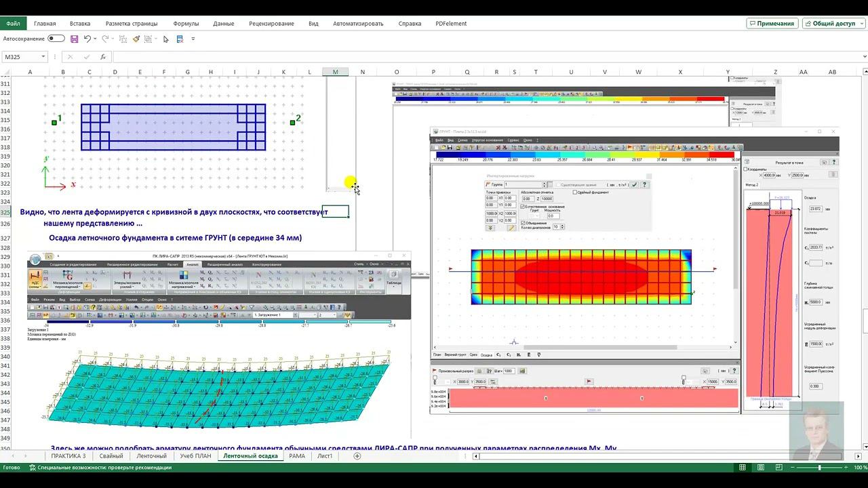
Task: Open the Автоматизировать tab
Action: (x=358, y=23)
